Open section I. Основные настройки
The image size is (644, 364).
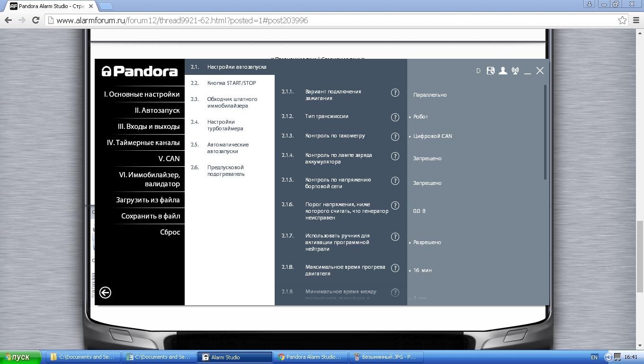coord(142,94)
